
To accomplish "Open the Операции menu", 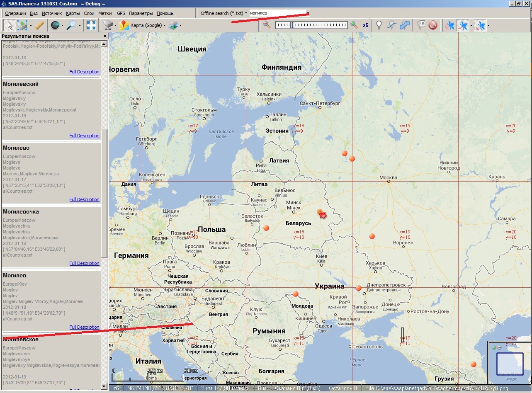I will (x=15, y=13).
